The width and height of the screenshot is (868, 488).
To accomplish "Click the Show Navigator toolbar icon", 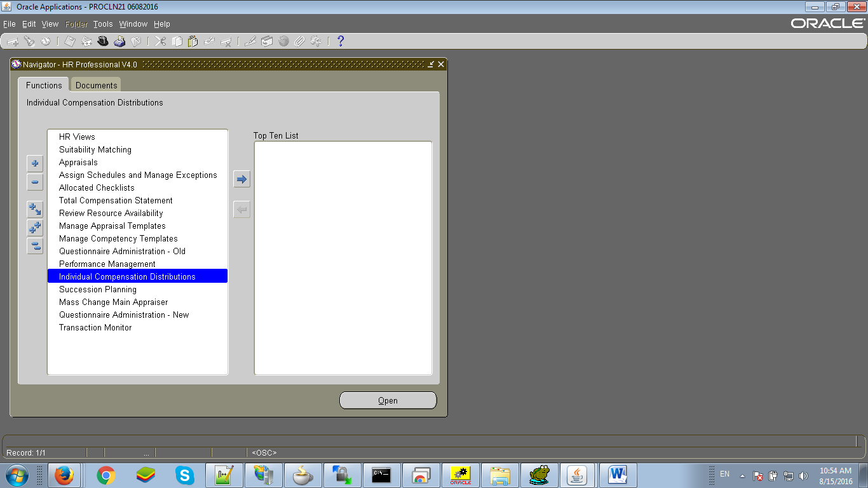I will click(46, 41).
